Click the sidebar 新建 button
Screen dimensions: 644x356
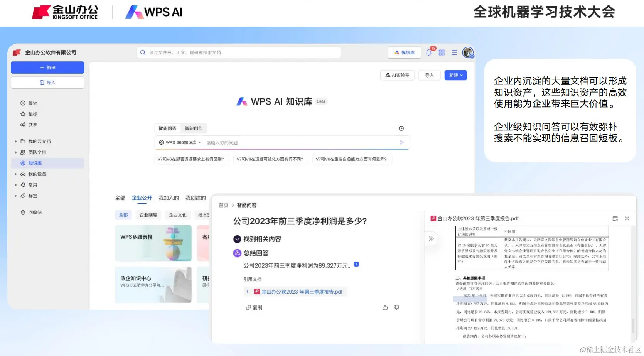47,67
